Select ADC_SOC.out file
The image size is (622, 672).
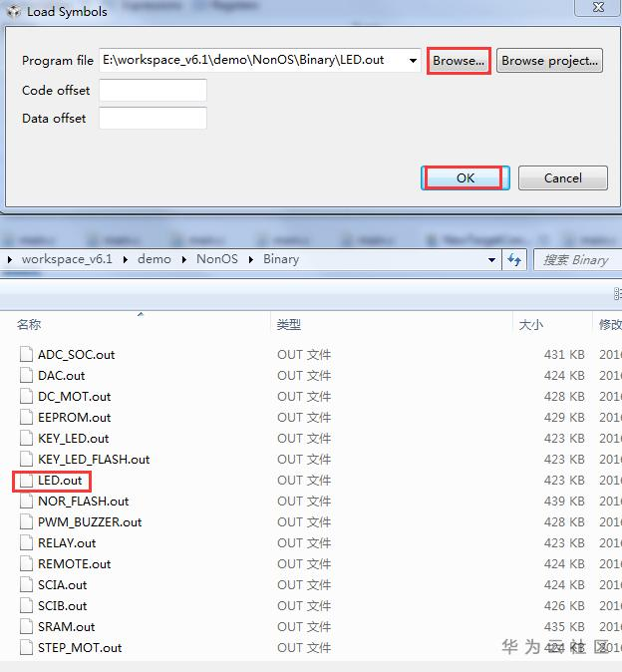[x=76, y=355]
